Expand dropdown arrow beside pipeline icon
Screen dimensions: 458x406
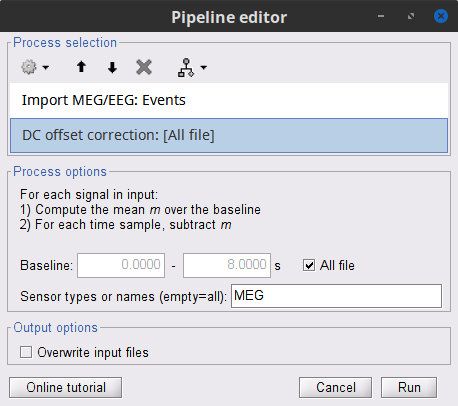tap(204, 68)
